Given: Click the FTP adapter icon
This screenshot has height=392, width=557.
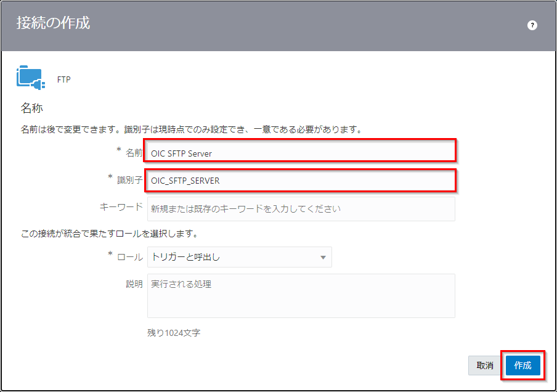Looking at the screenshot, I should coord(29,78).
